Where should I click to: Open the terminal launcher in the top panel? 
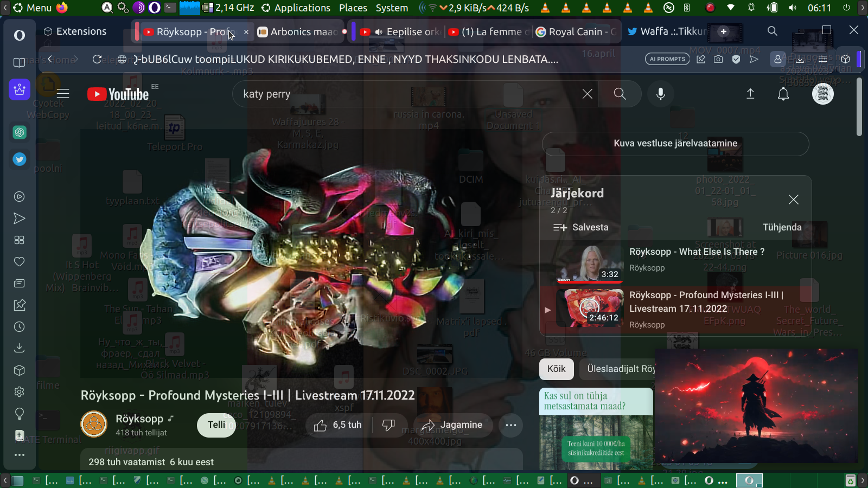170,8
